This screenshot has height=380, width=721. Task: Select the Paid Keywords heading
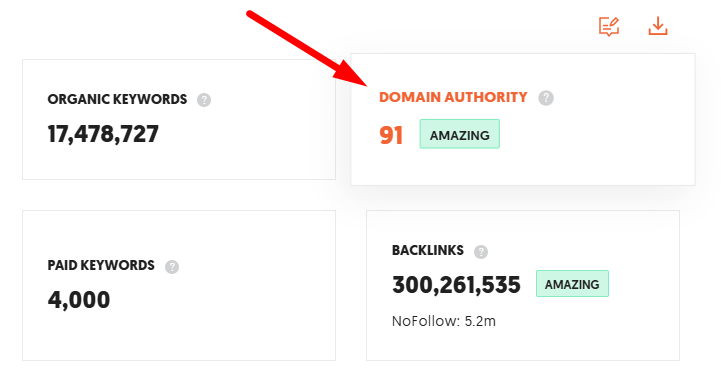point(101,265)
